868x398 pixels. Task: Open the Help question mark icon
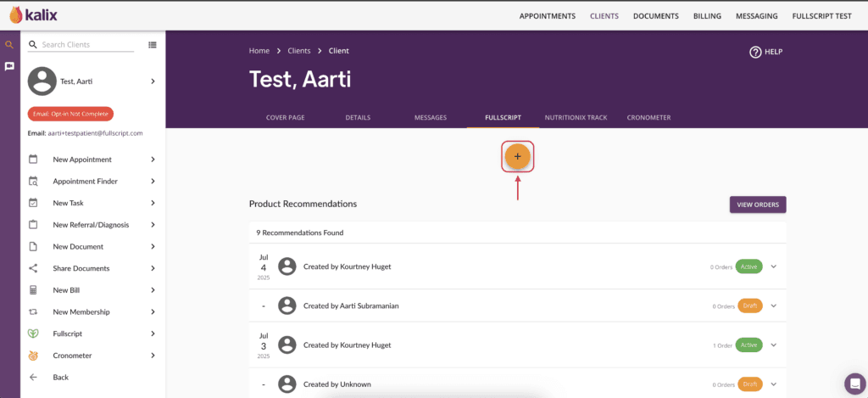click(x=755, y=52)
